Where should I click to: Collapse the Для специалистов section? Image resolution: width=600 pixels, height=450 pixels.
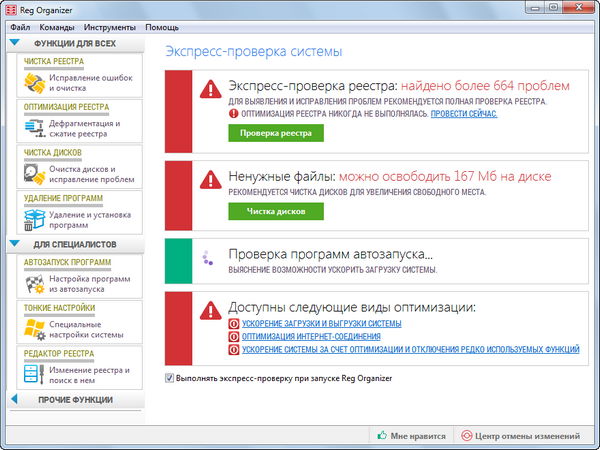coord(16,243)
